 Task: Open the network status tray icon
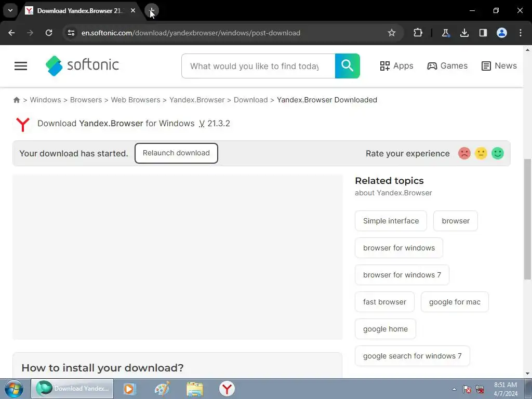pyautogui.click(x=480, y=389)
